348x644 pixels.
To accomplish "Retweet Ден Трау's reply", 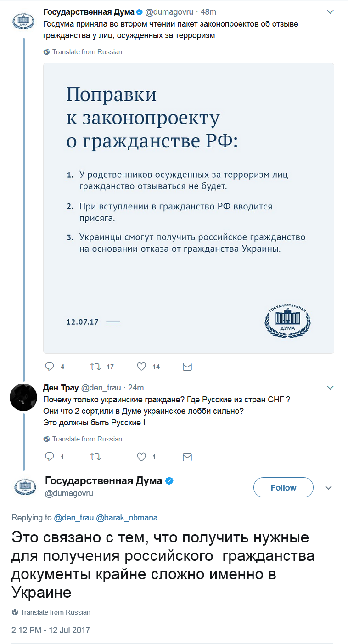I will (x=96, y=457).
